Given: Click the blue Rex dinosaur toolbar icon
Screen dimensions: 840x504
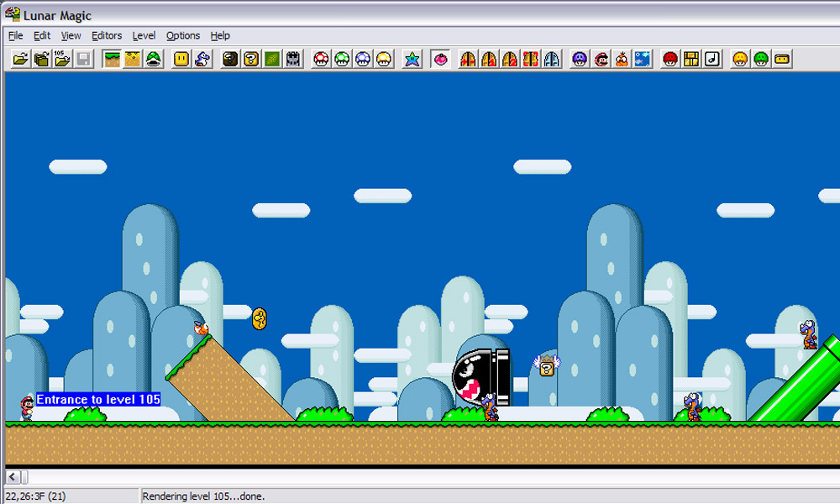Looking at the screenshot, I should [202, 59].
